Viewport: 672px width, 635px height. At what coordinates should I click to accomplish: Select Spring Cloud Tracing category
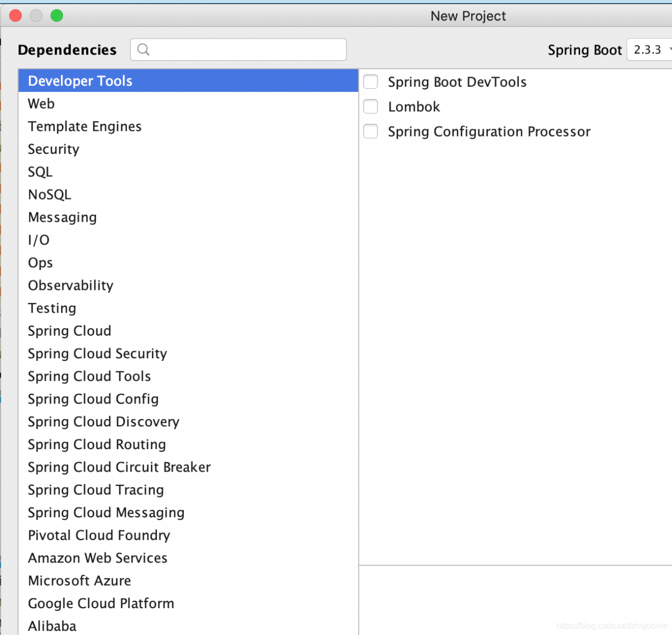click(188, 490)
